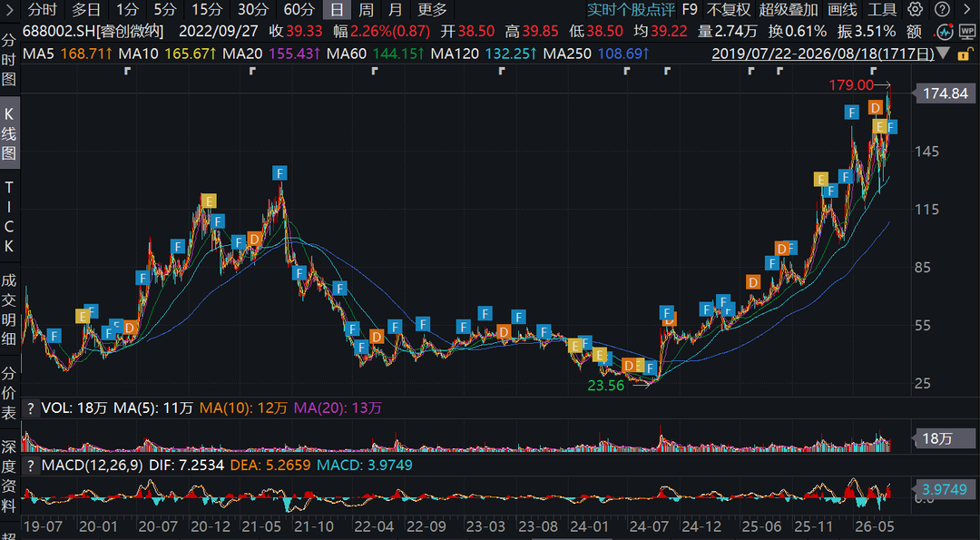
Task: Select the 30分 interval tab
Action: (253, 9)
